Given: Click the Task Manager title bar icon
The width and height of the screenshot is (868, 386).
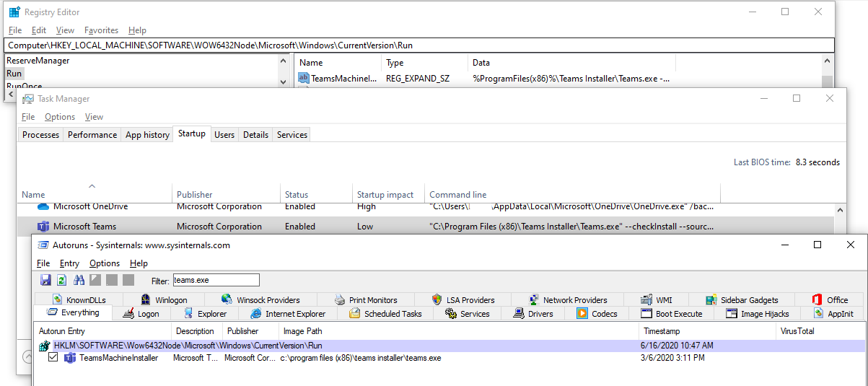Looking at the screenshot, I should pos(27,99).
